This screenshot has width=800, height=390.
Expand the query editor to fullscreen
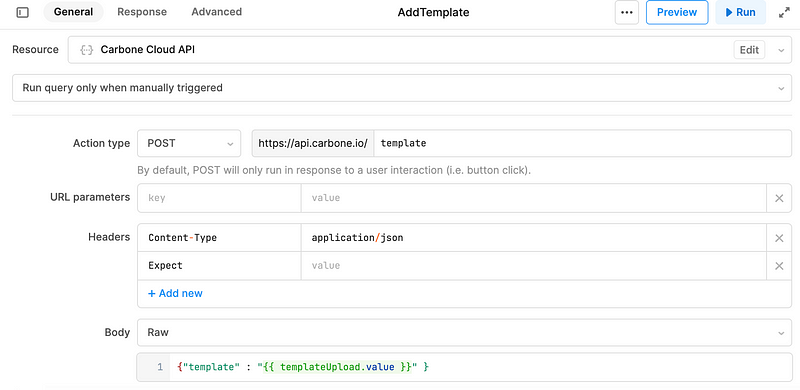[x=784, y=13]
